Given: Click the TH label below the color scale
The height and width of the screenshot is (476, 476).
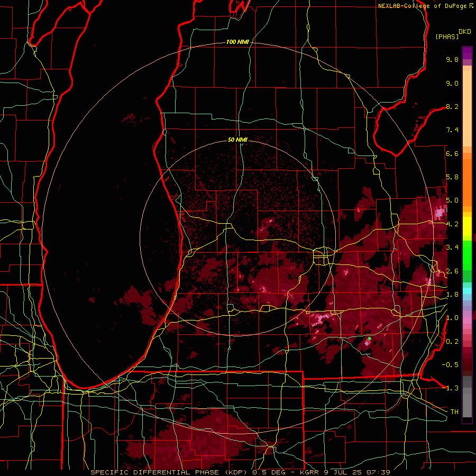Looking at the screenshot, I should tap(454, 412).
